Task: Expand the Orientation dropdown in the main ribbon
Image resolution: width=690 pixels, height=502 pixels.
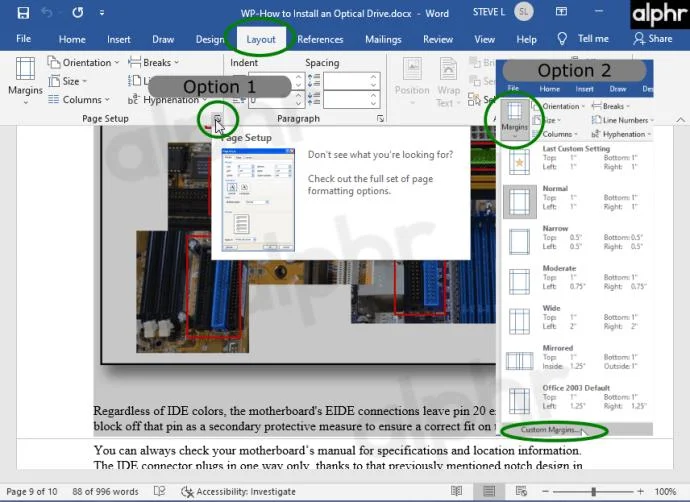Action: [83, 62]
